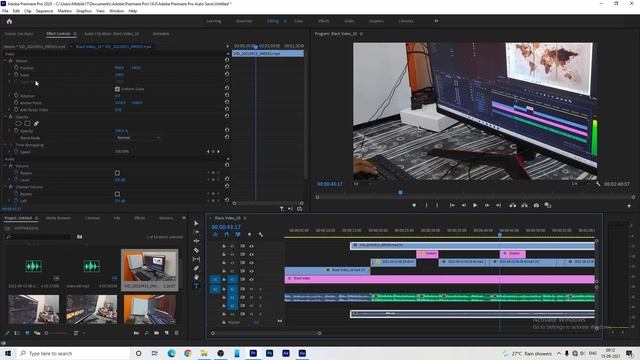Click the Lift button in Program monitor

click(x=513, y=205)
